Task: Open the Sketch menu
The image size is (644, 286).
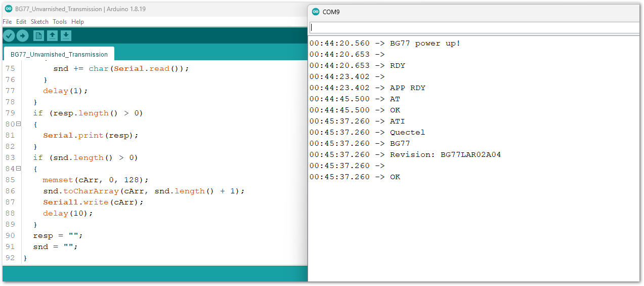Action: [x=39, y=22]
